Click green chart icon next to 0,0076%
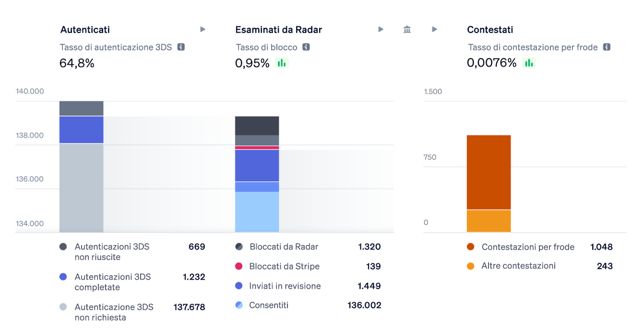This screenshot has width=644, height=329. click(529, 63)
